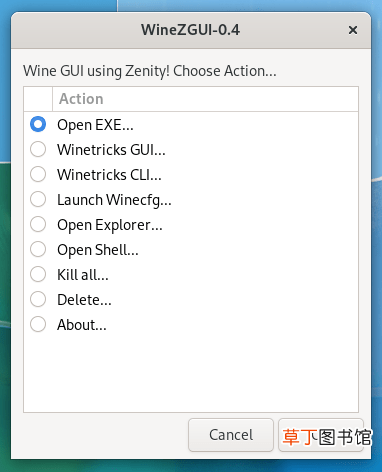Click the Launch Winecfg... row text
The width and height of the screenshot is (382, 472).
coord(114,200)
